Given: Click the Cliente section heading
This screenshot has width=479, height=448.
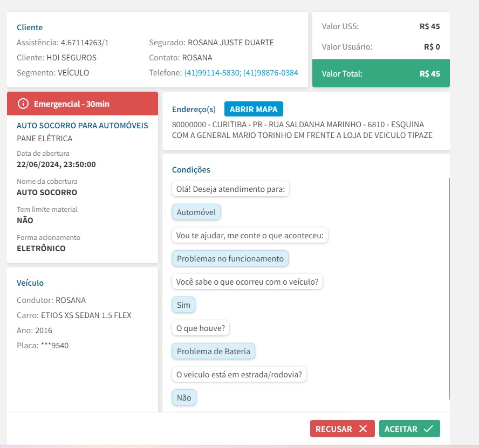Looking at the screenshot, I should point(30,27).
